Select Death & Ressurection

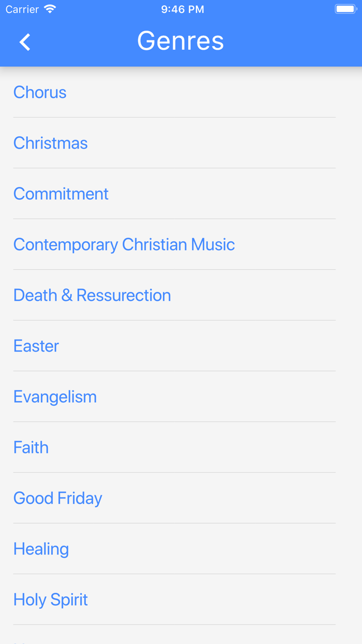[x=92, y=296]
